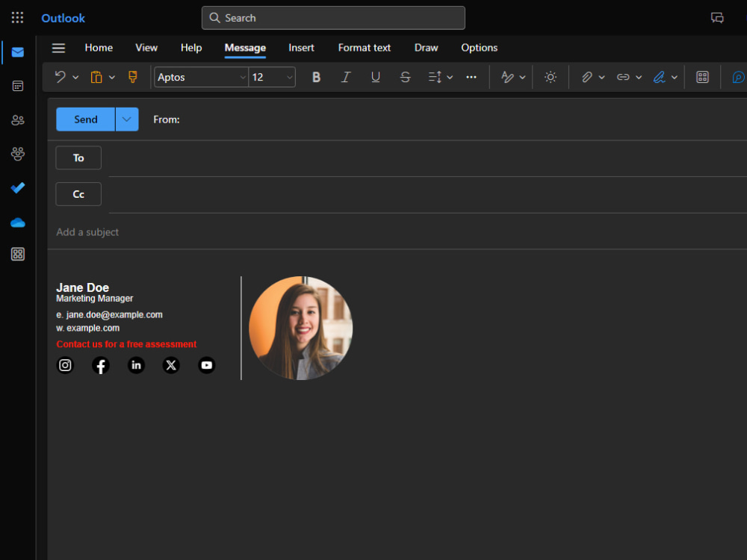Open the chat icon in top bar
The image size is (747, 560).
click(x=717, y=18)
